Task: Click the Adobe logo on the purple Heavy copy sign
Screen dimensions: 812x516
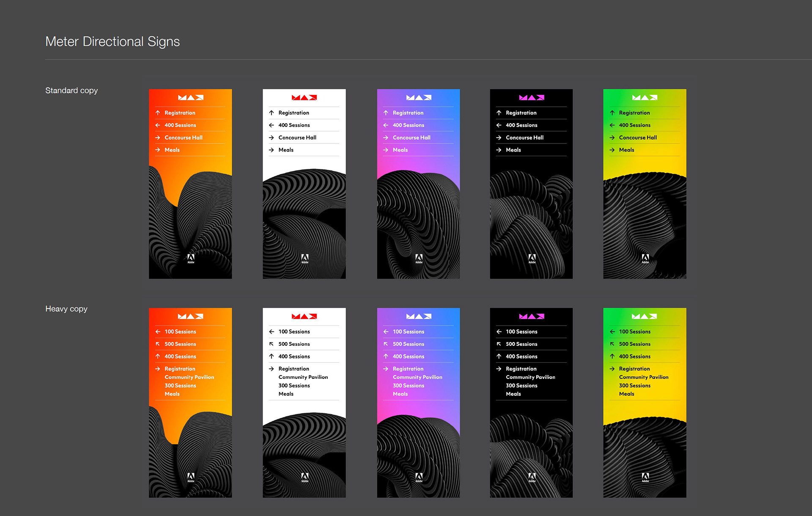Action: [419, 477]
